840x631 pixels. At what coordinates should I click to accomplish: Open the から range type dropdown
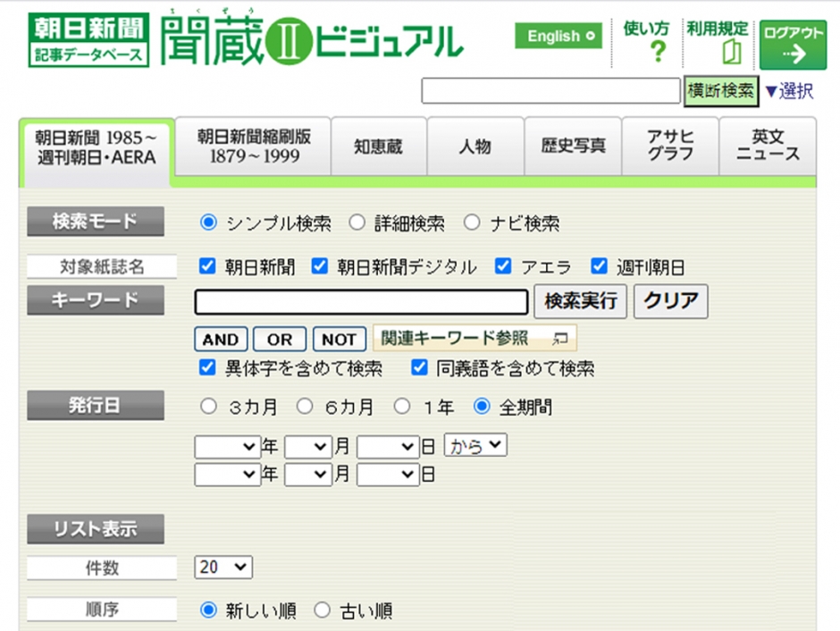point(475,445)
